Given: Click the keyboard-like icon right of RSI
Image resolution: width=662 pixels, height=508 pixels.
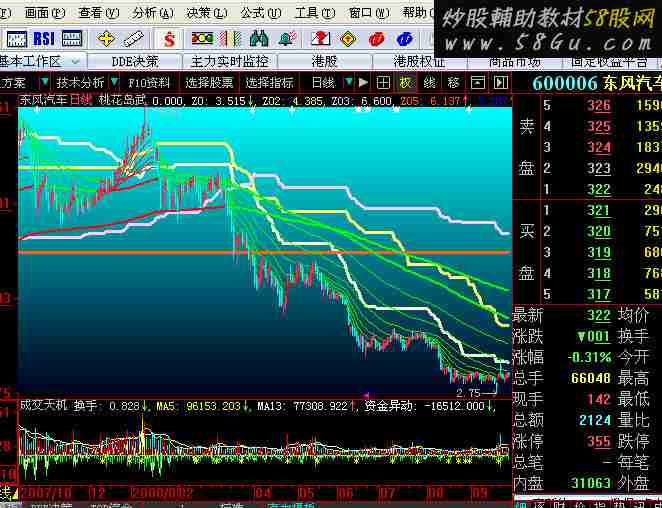Looking at the screenshot, I should [72, 39].
